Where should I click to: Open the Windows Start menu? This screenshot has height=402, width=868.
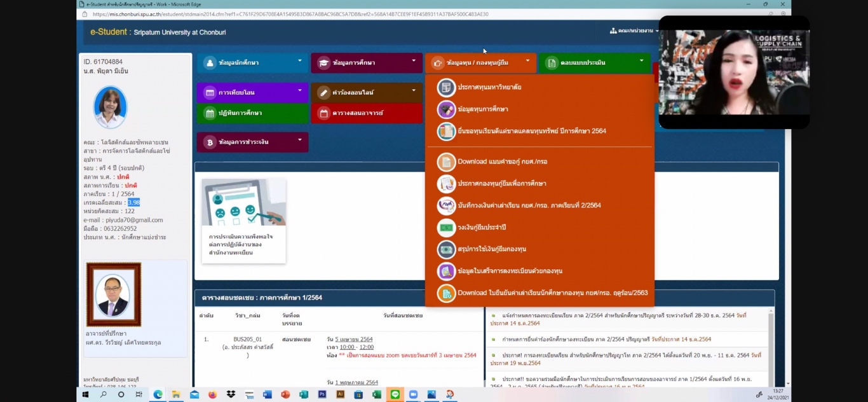click(85, 394)
